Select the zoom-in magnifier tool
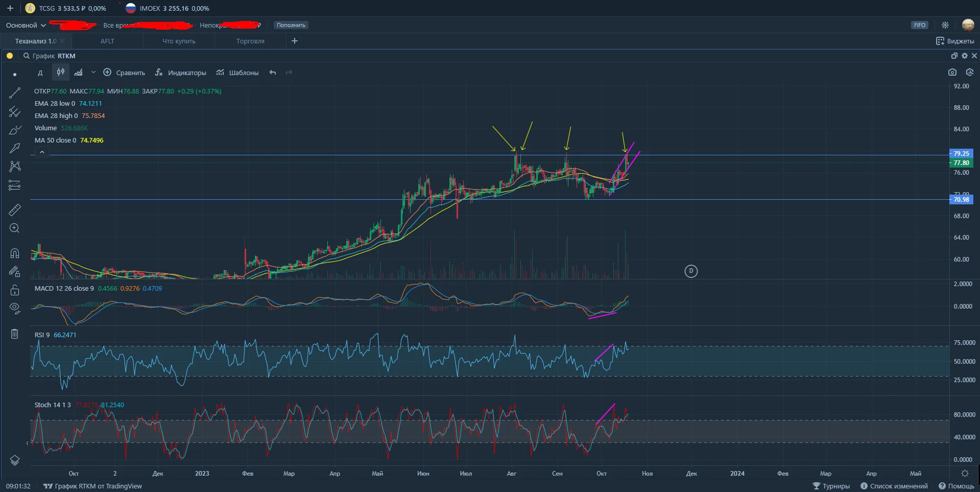The image size is (980, 492). click(x=15, y=228)
